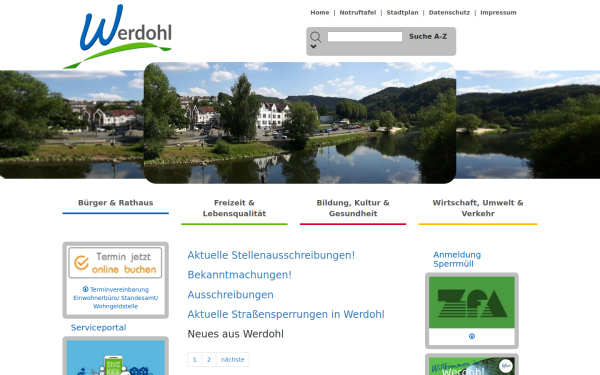
Task: Go to pagination page 1
Action: [x=194, y=360]
